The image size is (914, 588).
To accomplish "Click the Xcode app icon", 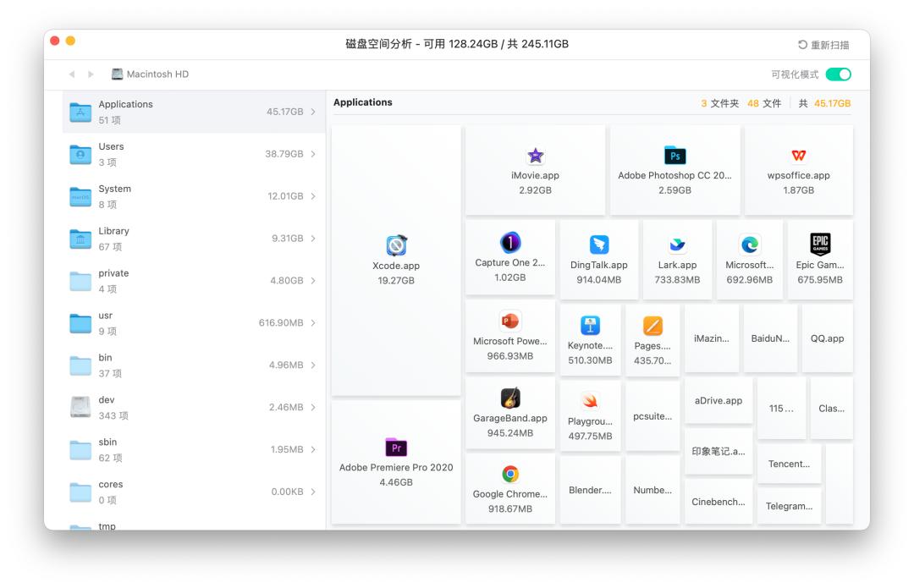I will (396, 245).
